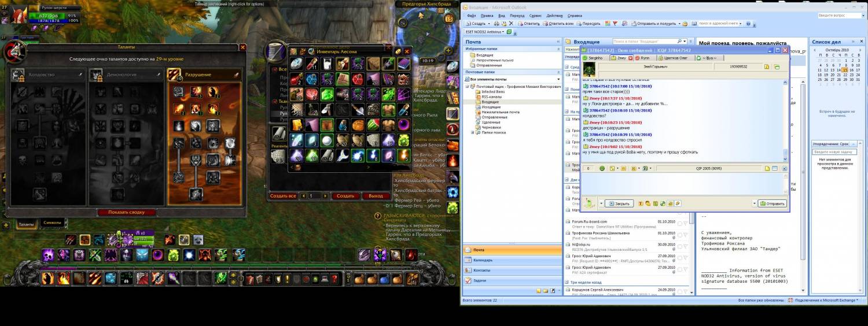Close the Zmey chat tab red X
This screenshot has width=868, height=326.
(x=630, y=58)
